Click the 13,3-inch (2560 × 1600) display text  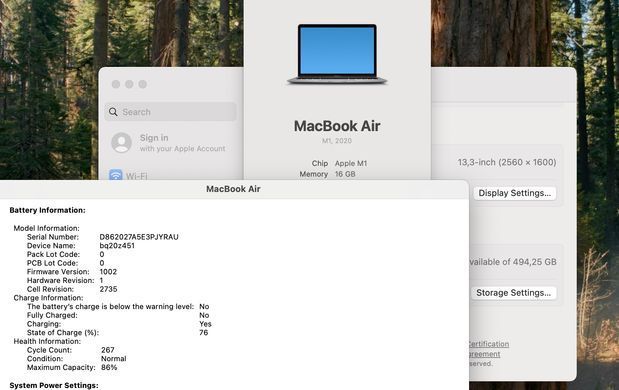507,162
